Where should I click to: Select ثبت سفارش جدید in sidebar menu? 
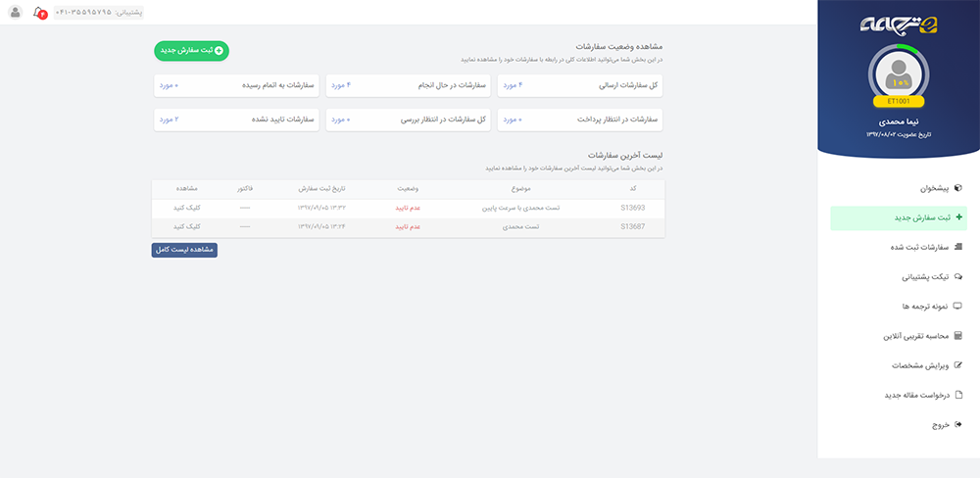(898, 218)
